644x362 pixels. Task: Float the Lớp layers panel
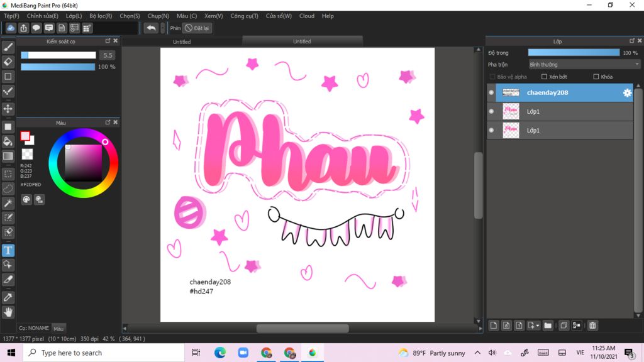[631, 41]
